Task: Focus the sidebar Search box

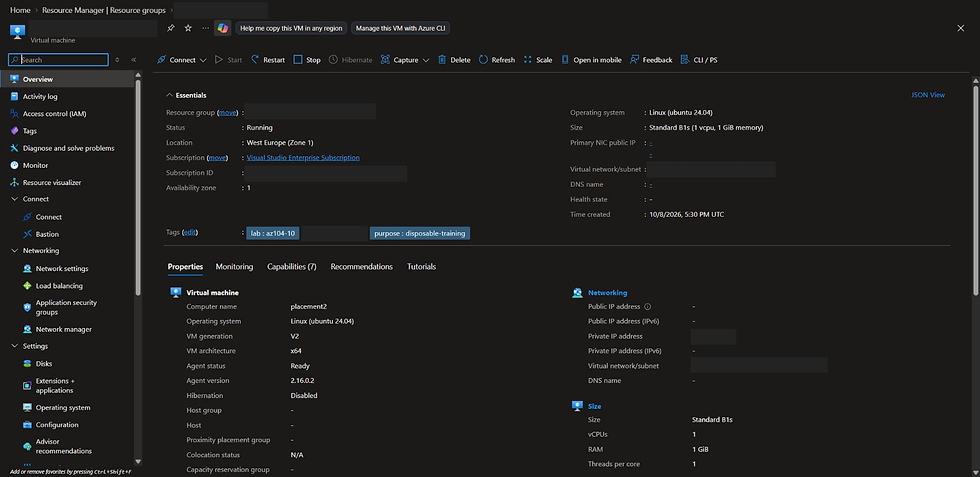Action: [x=58, y=60]
